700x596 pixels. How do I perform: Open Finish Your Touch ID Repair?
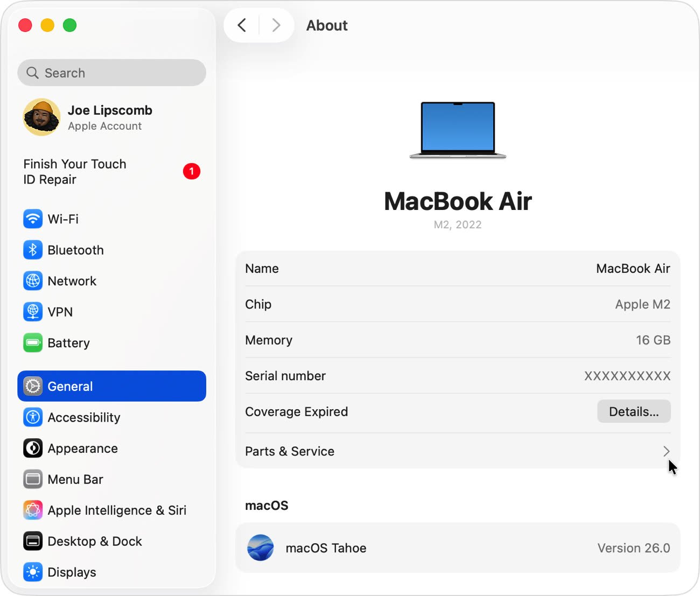click(111, 171)
